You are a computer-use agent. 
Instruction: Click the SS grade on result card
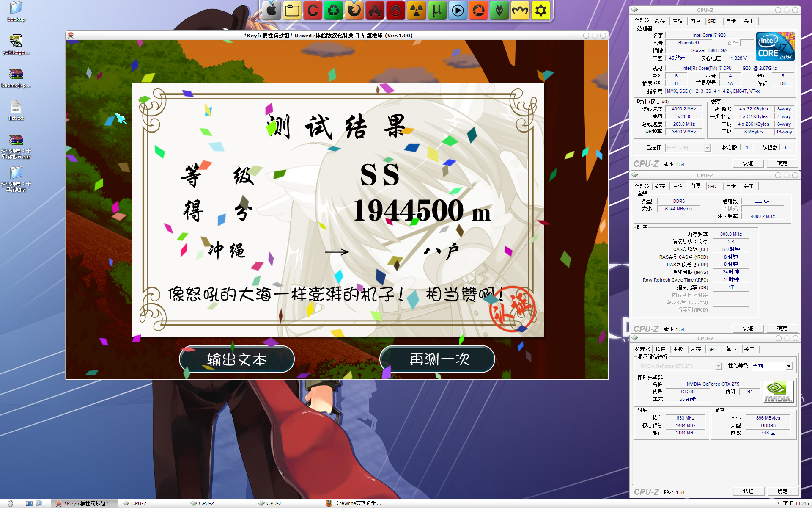pyautogui.click(x=379, y=174)
